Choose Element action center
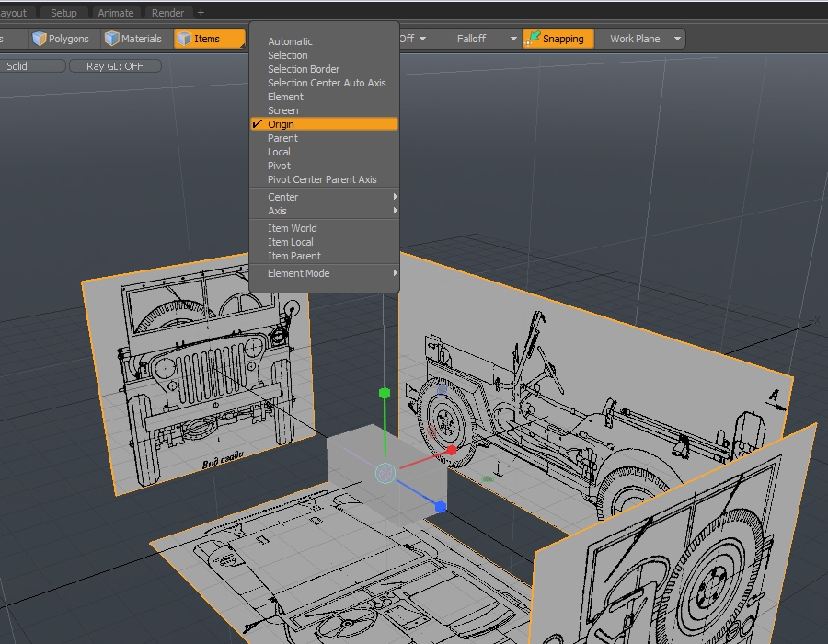This screenshot has height=644, width=828. coord(324,97)
